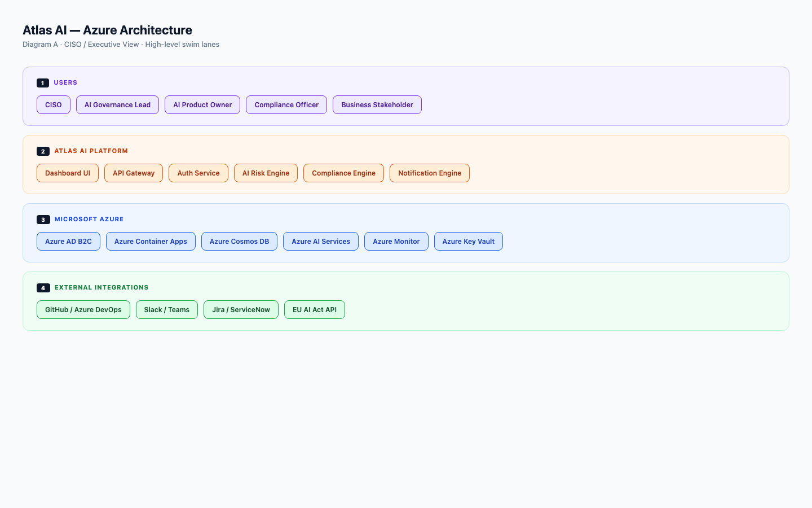Screen dimensions: 812x508
Task: Select the AI Governance Lead chip
Action: (117, 105)
